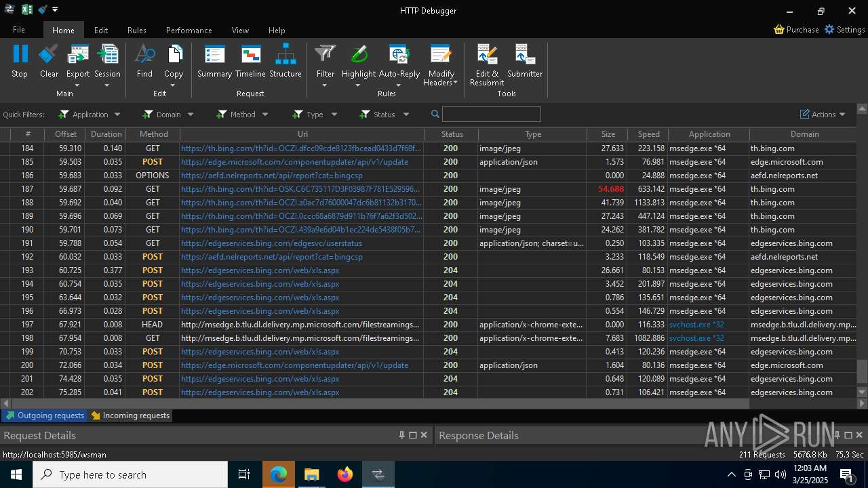The height and width of the screenshot is (488, 868).
Task: Open Windows Start menu
Action: (x=16, y=474)
